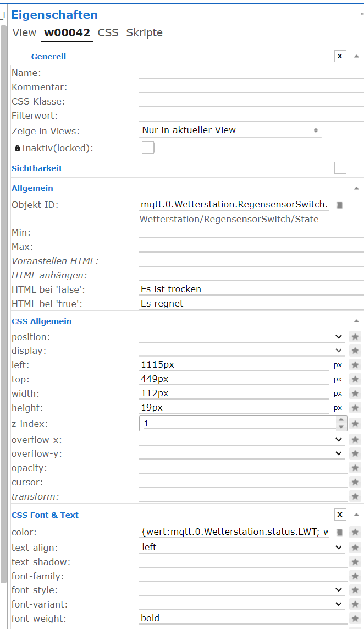
Task: Click the star icon beside transform
Action: pos(355,496)
